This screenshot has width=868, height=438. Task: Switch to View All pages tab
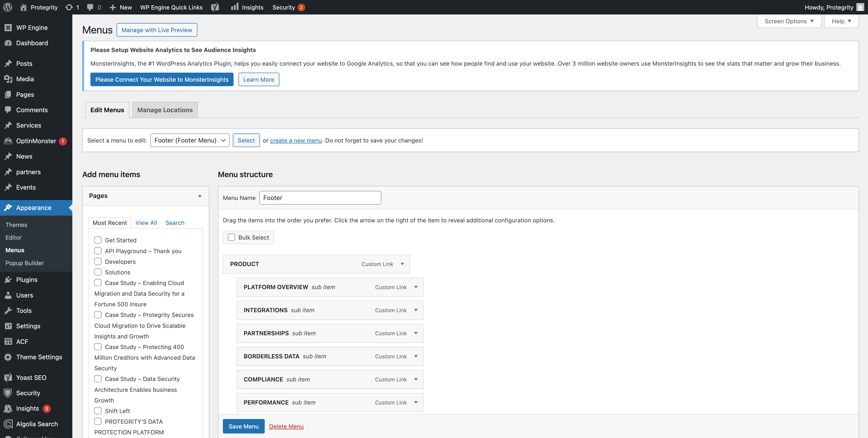146,223
